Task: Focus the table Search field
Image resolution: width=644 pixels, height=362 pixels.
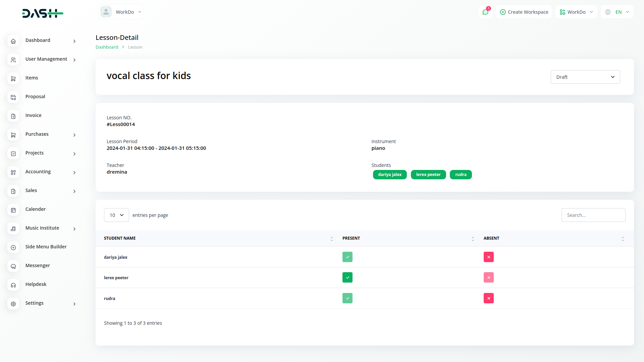Action: pyautogui.click(x=593, y=215)
